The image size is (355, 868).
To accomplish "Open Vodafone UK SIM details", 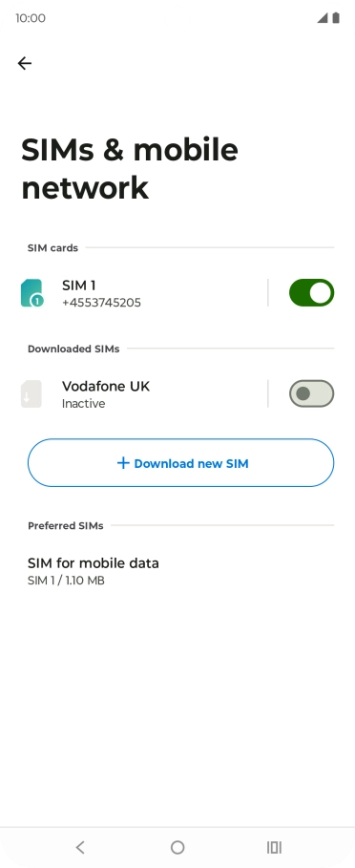I will pyautogui.click(x=144, y=393).
